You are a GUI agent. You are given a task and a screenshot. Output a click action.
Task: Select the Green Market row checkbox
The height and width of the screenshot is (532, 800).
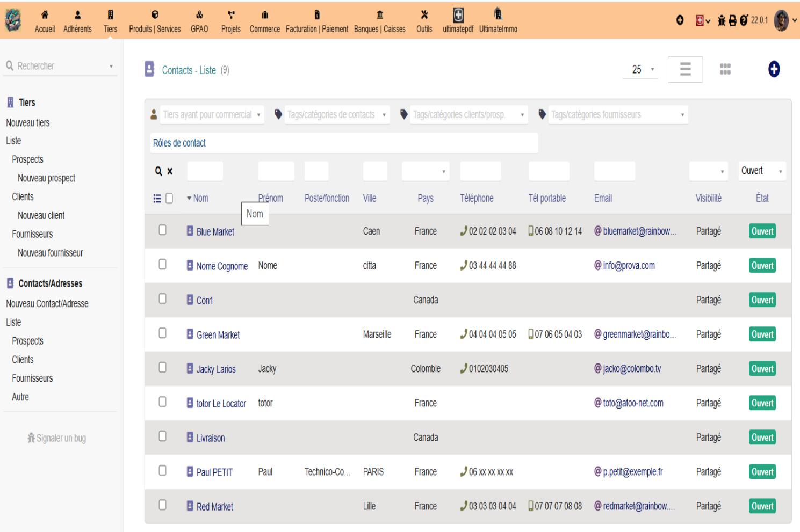click(162, 333)
